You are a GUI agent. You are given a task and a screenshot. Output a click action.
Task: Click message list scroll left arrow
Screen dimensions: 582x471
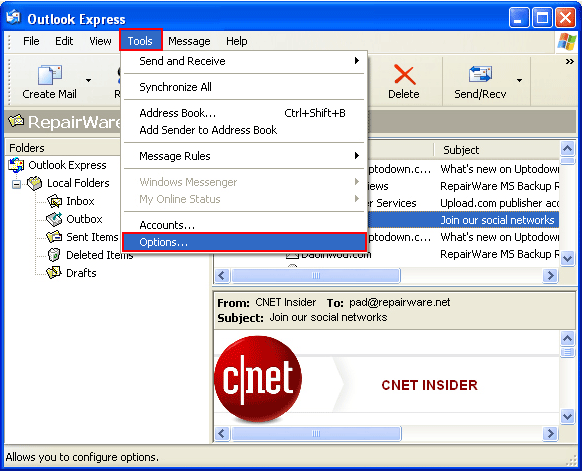click(222, 275)
